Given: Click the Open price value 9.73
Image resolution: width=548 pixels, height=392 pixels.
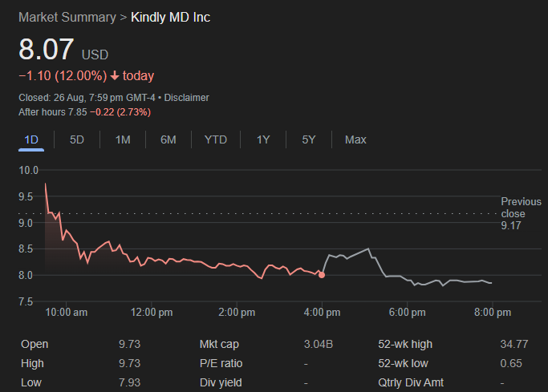Looking at the screenshot, I should (129, 344).
